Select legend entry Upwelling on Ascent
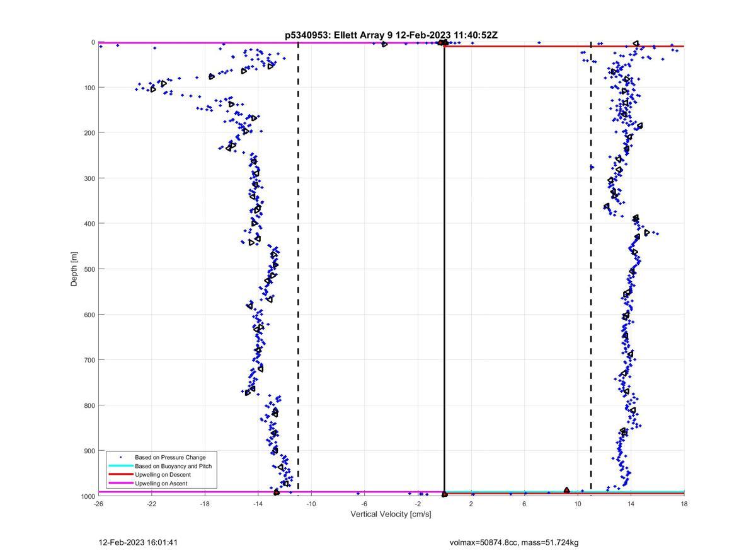 pyautogui.click(x=161, y=484)
